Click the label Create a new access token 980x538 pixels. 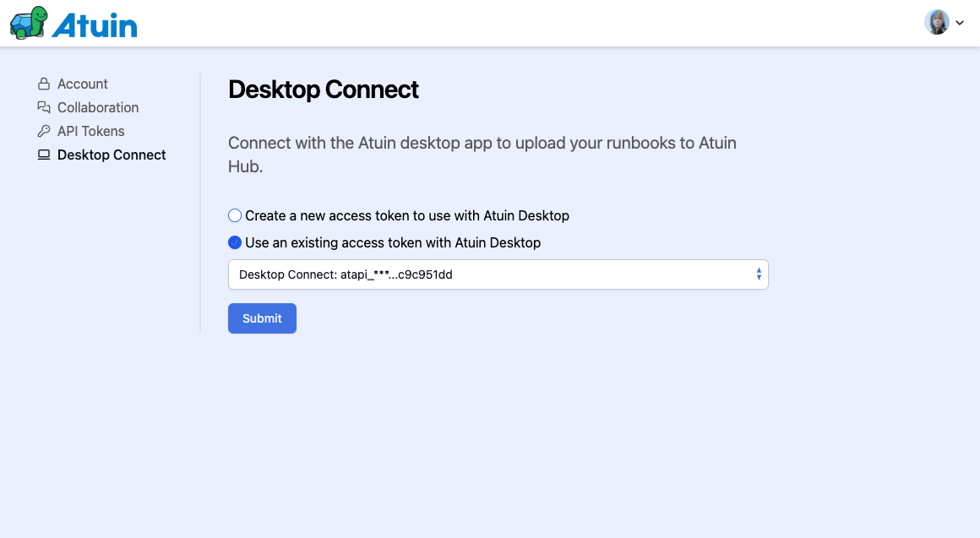(407, 215)
